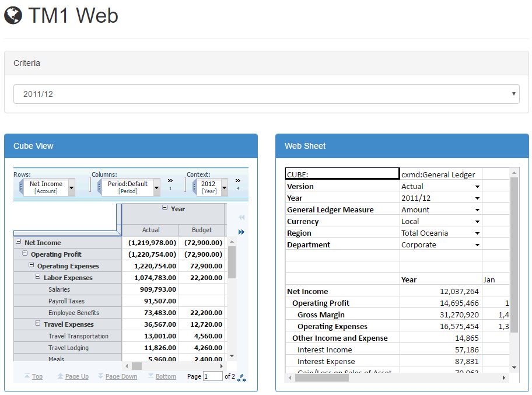Click the previous columns double-arrow icon
532x395 pixels.
click(x=242, y=217)
